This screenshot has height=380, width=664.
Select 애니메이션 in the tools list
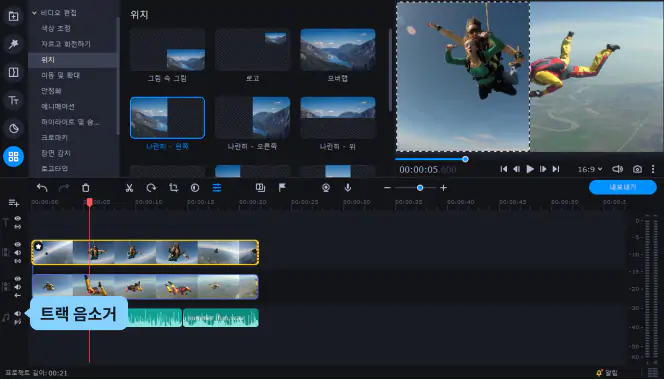coord(58,106)
